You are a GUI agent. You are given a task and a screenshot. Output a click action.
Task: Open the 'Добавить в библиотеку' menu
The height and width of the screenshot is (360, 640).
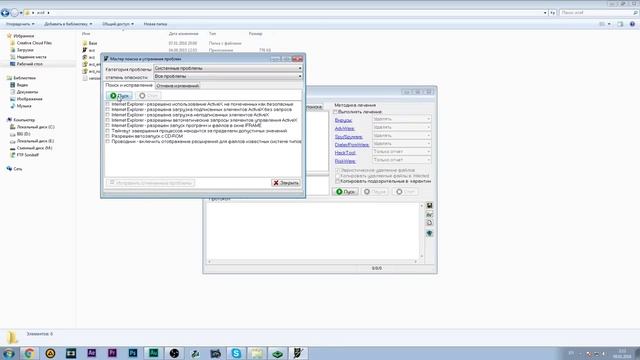click(68, 24)
